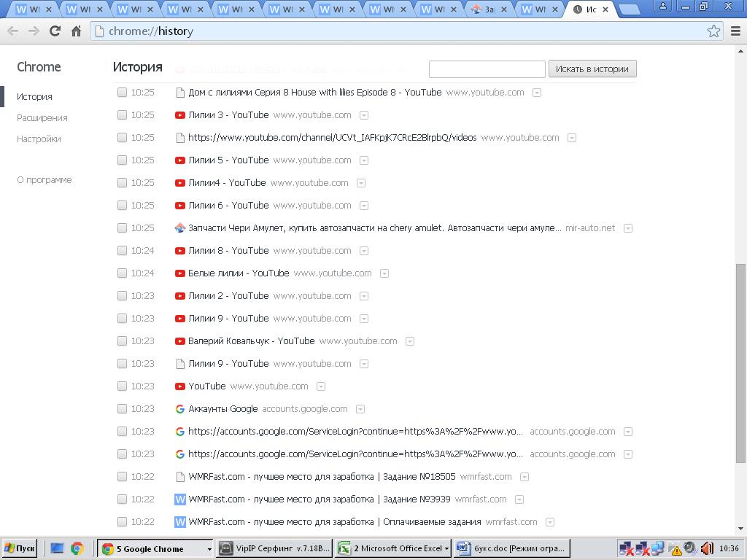Click volume icon in system tray
The width and height of the screenshot is (747, 560).
point(707,548)
